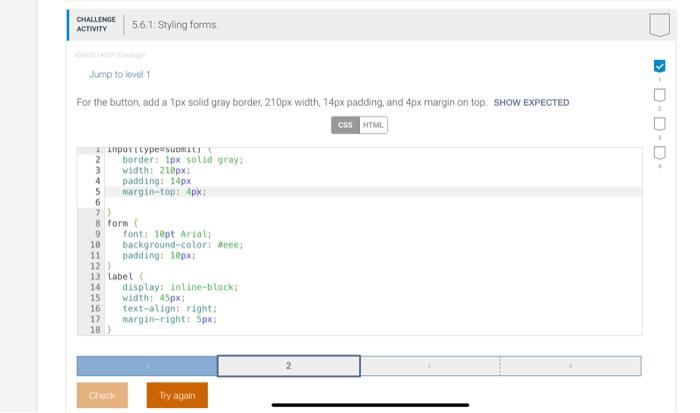Switch to the CSS tab

click(x=345, y=125)
